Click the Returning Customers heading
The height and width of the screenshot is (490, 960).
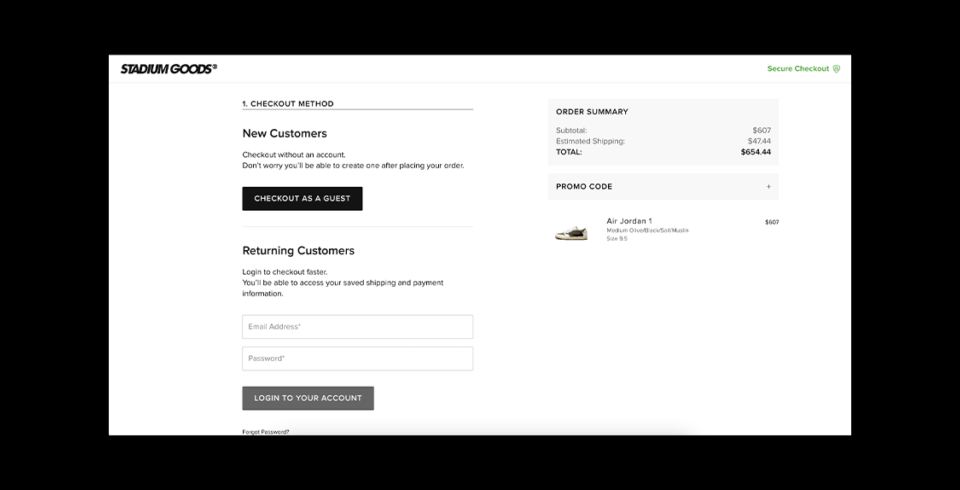click(x=298, y=251)
